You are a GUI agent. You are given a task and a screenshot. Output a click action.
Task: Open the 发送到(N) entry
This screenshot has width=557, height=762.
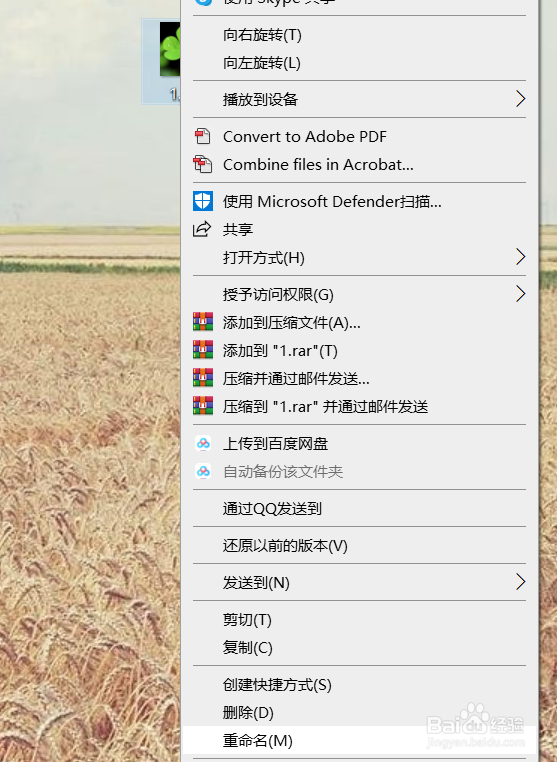[360, 582]
